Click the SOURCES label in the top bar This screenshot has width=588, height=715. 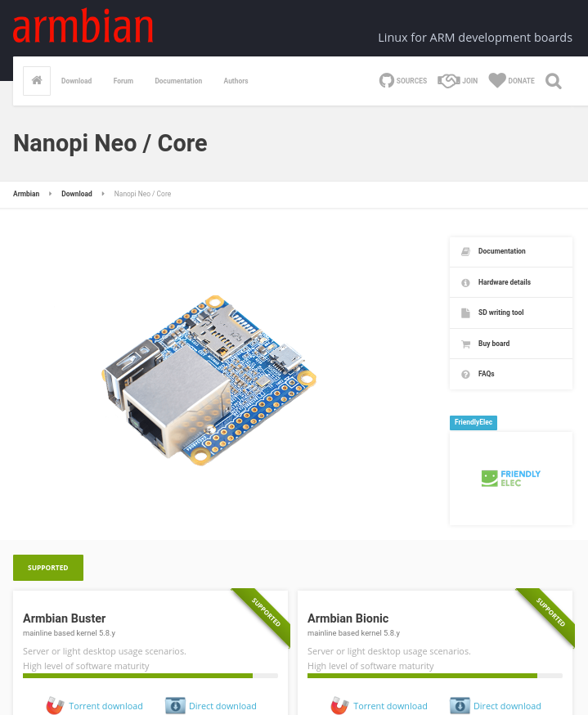411,81
